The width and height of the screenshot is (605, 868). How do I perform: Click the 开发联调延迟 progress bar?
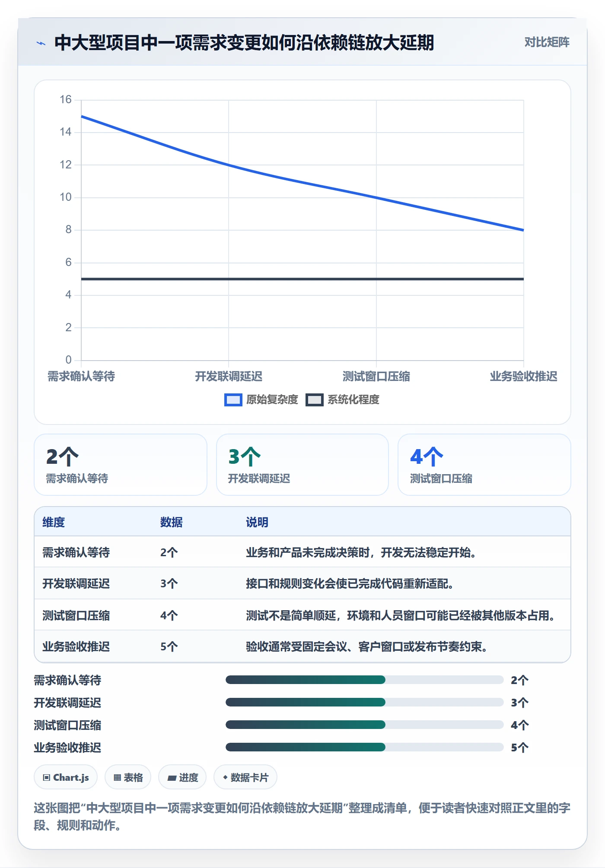coord(365,703)
